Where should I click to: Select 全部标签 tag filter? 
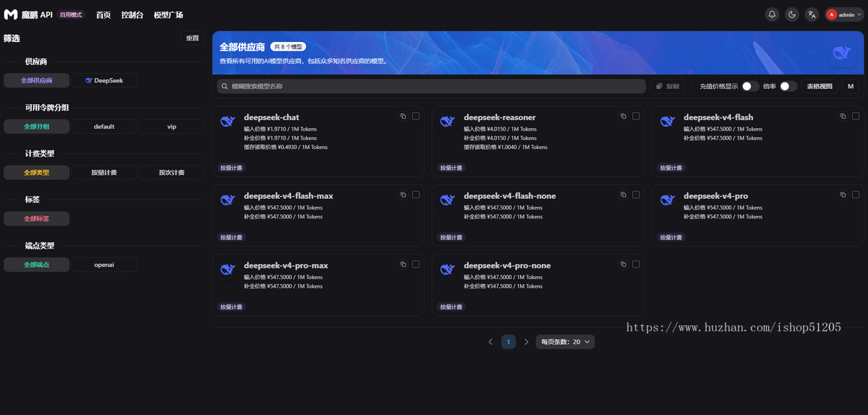37,218
